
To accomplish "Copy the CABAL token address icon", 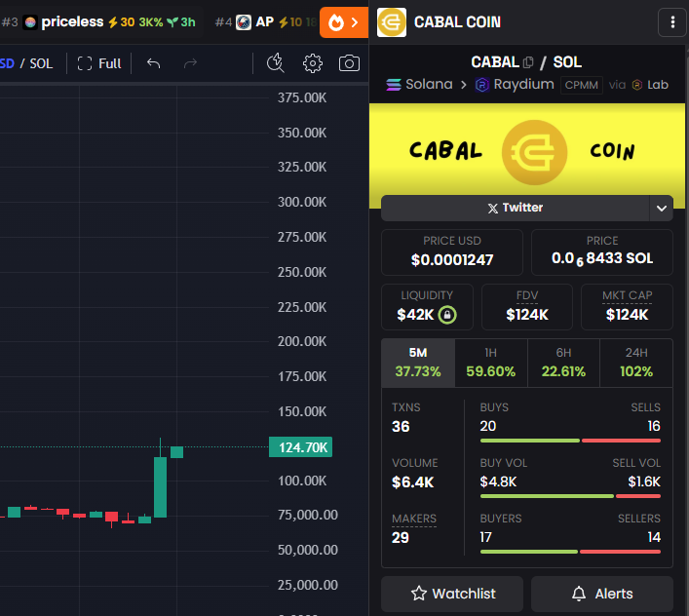I will (528, 62).
